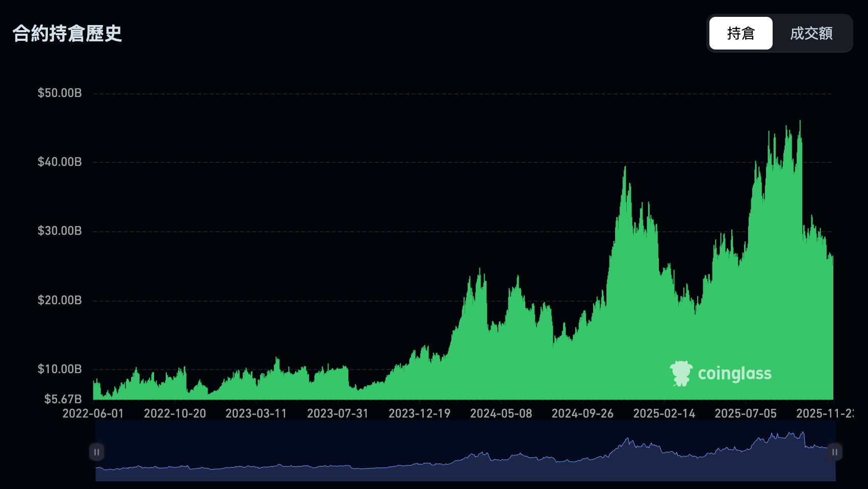Click the 2022-06-01 date label
868x489 pixels.
pos(93,413)
